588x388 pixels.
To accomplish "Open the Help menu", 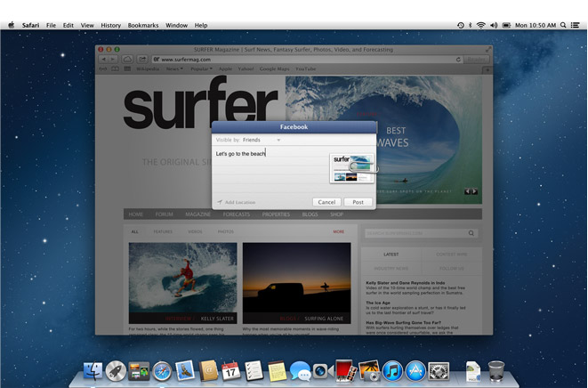I will (201, 25).
